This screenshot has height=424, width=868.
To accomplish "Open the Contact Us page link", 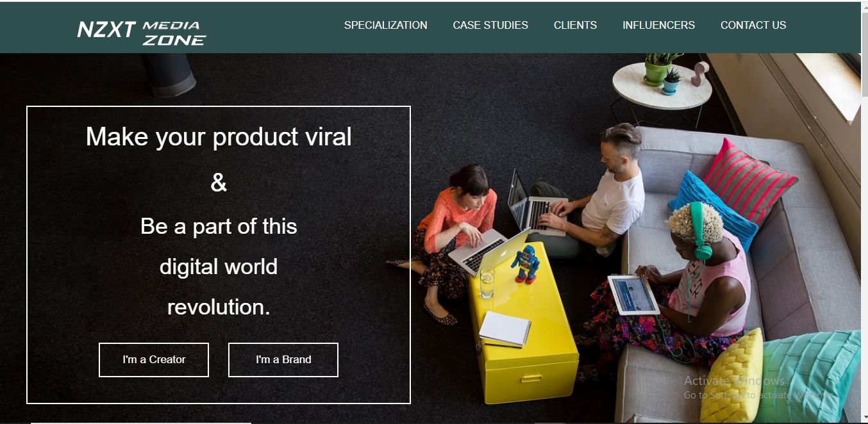I will [x=753, y=26].
